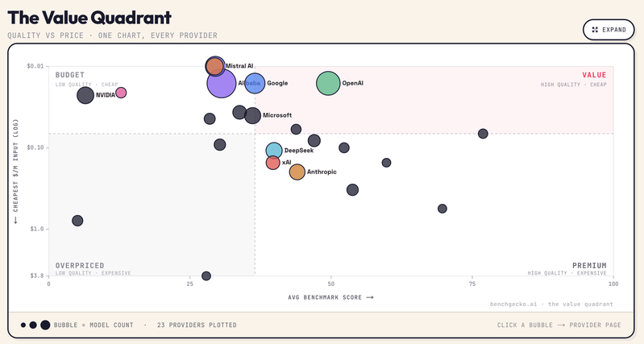Click the Mistral AI label text
644x344 pixels.
pos(239,66)
